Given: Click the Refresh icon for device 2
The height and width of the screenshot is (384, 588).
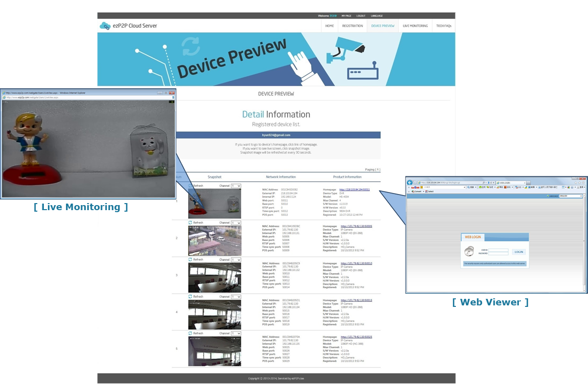Looking at the screenshot, I should [190, 223].
